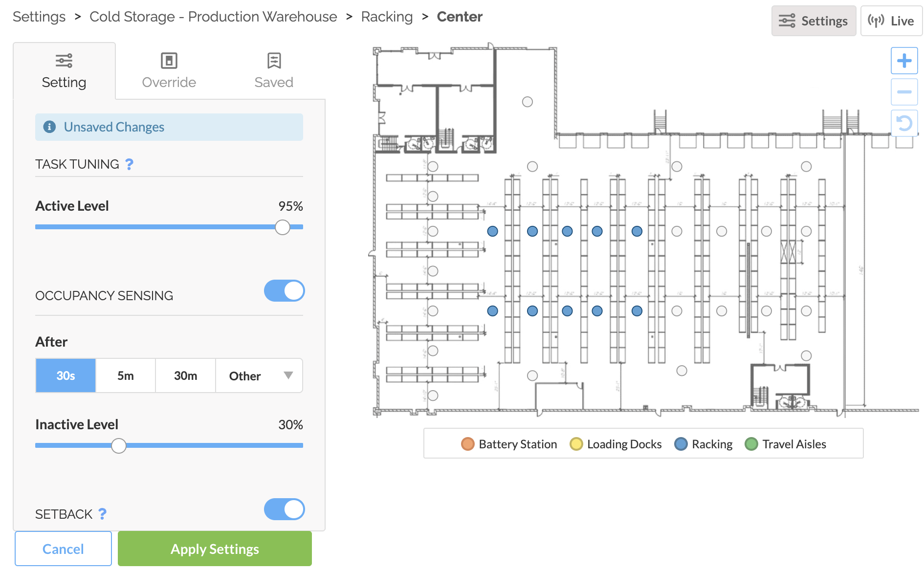
Task: Select the 5m timeout option
Action: pyautogui.click(x=126, y=375)
